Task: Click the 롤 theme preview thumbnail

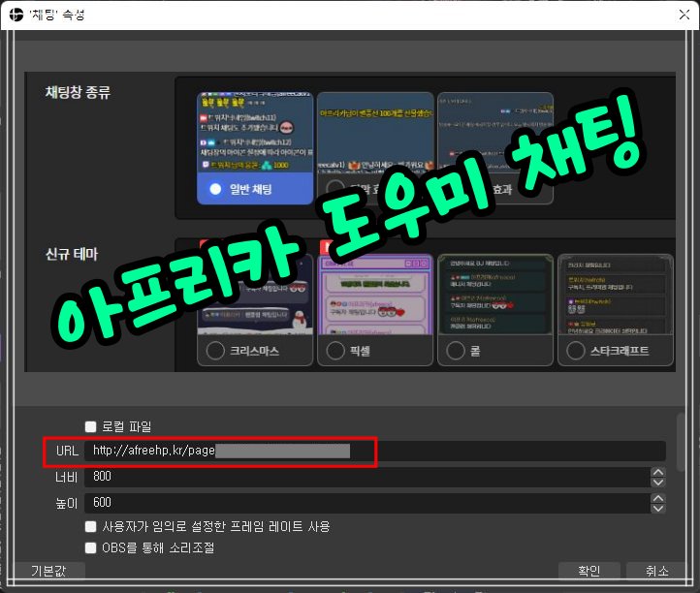Action: 495,295
